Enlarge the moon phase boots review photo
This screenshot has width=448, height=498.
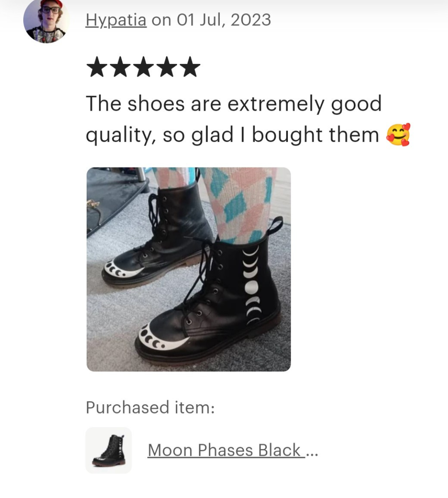click(189, 270)
